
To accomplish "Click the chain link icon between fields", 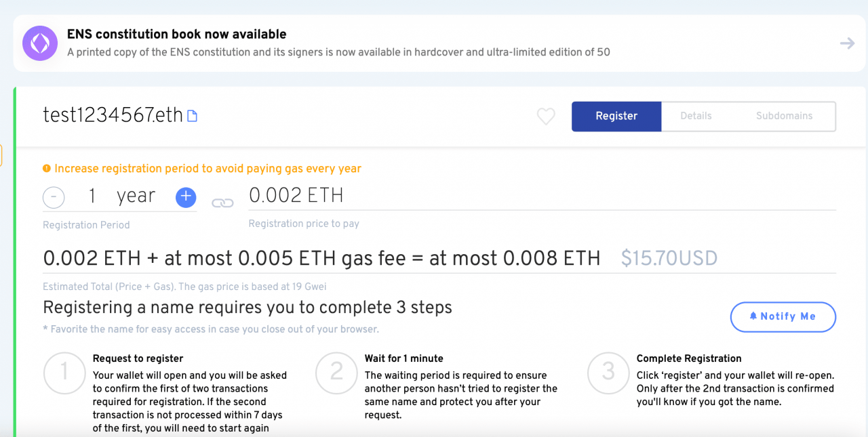I will point(222,203).
